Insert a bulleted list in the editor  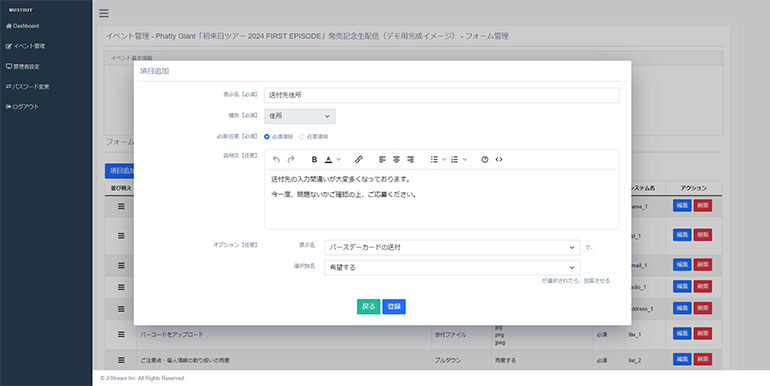[x=434, y=160]
